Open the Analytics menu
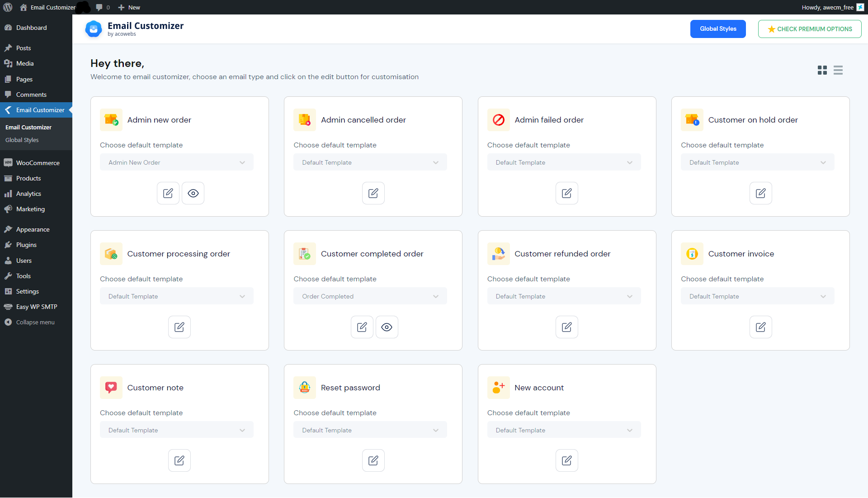Image resolution: width=868 pixels, height=498 pixels. (x=36, y=194)
